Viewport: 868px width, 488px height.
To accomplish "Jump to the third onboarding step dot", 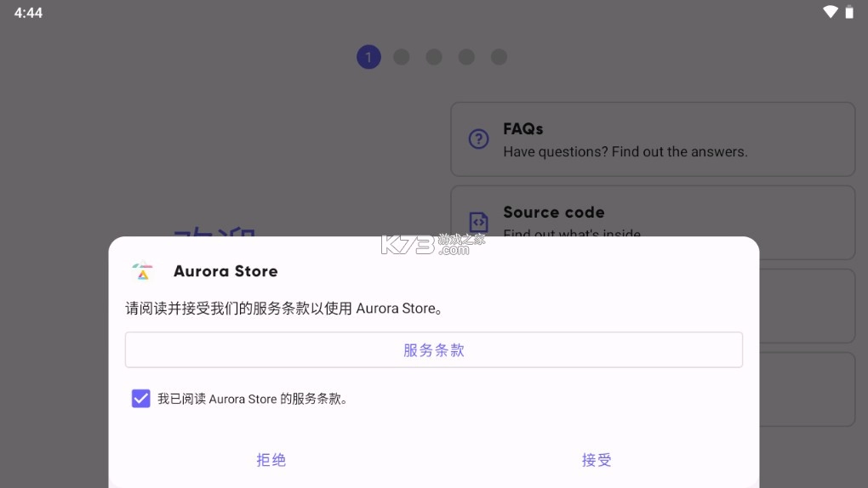I will [x=434, y=57].
